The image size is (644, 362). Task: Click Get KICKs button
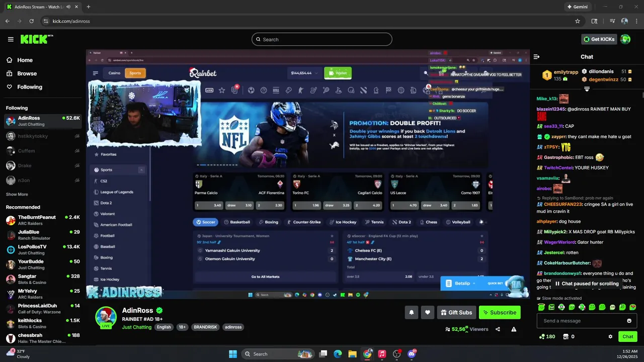point(599,39)
